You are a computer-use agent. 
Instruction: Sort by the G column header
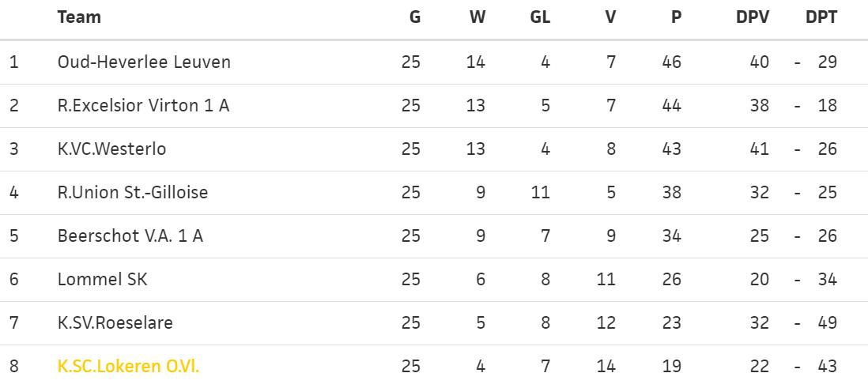pyautogui.click(x=414, y=17)
